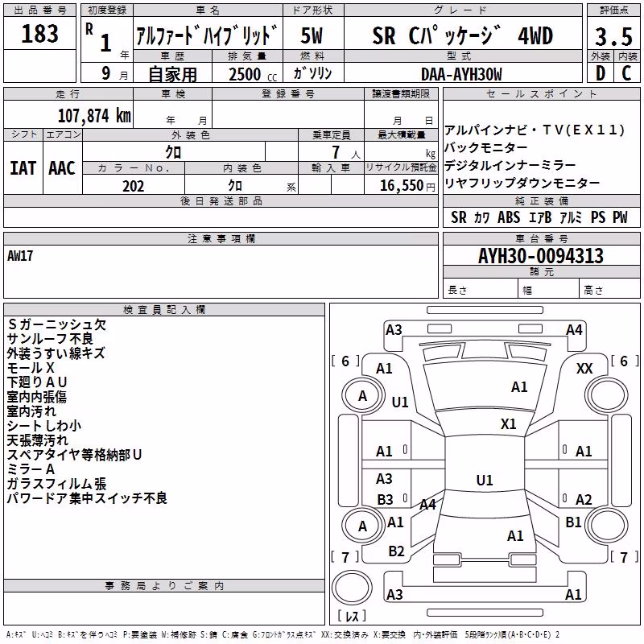Screen dimensions: 644x644
Task: Select the note ミラーA
Action: pyautogui.click(x=31, y=469)
